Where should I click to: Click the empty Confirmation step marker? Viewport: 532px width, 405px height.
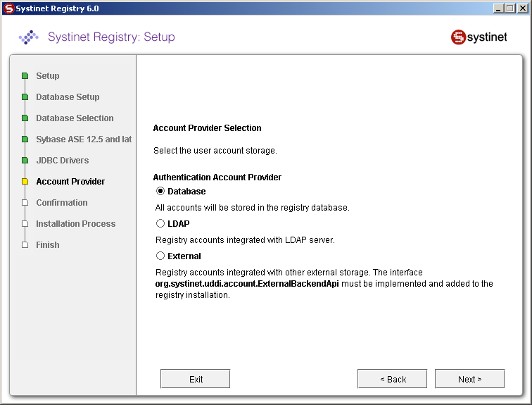[25, 203]
